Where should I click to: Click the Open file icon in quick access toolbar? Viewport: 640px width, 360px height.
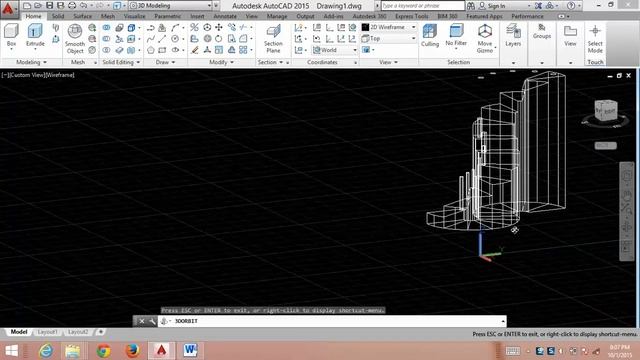click(38, 5)
